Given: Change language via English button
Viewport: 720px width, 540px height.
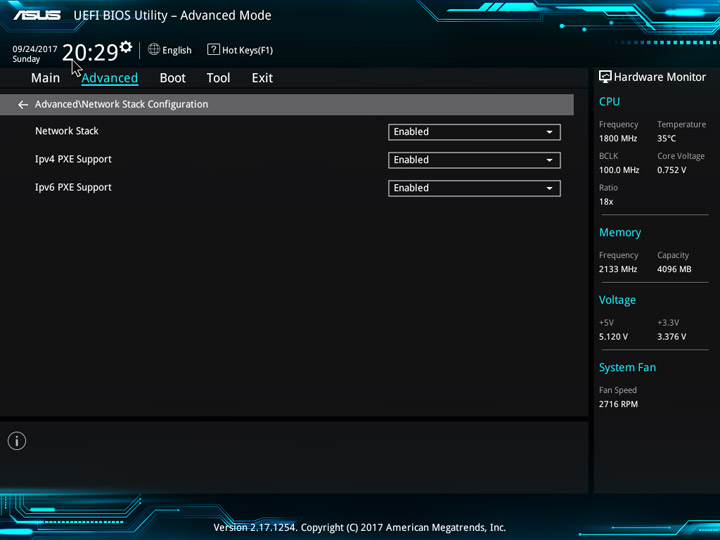Looking at the screenshot, I should tap(177, 50).
